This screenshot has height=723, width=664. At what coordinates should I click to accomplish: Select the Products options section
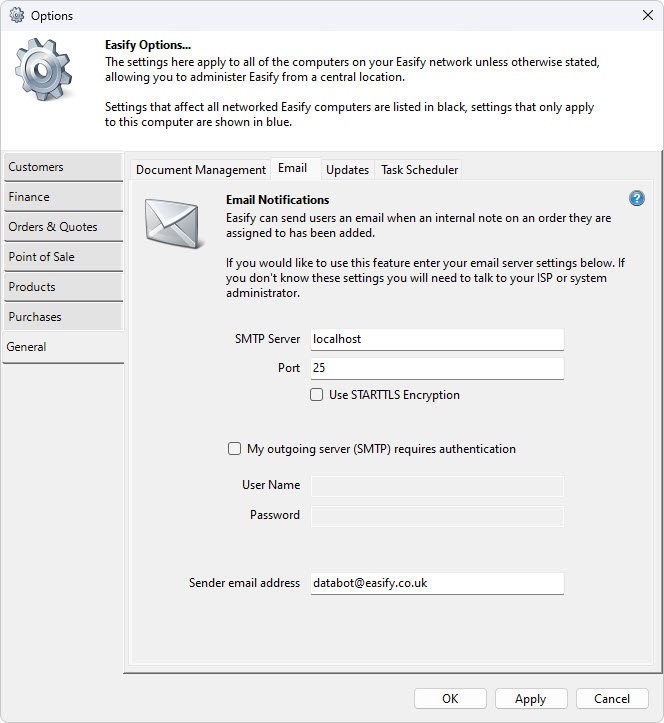(62, 287)
